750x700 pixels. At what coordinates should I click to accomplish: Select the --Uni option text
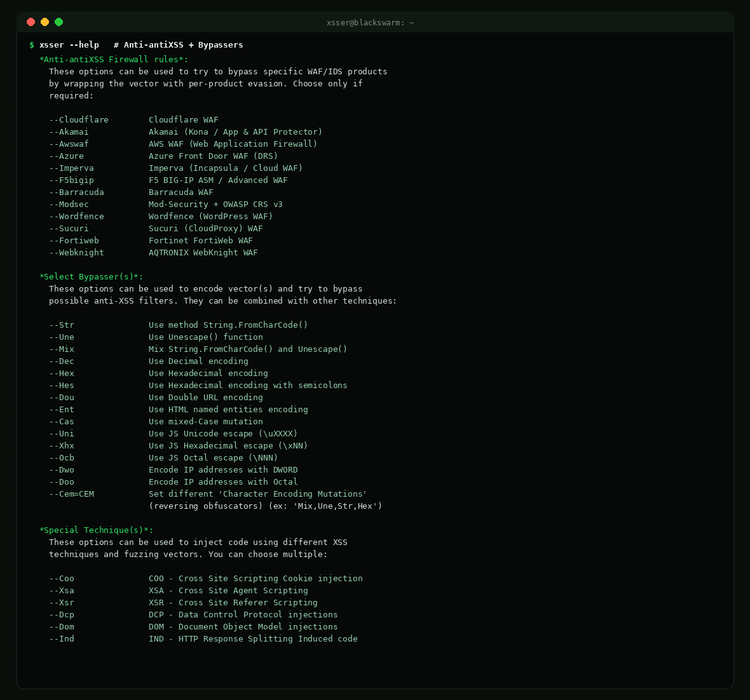pos(62,434)
